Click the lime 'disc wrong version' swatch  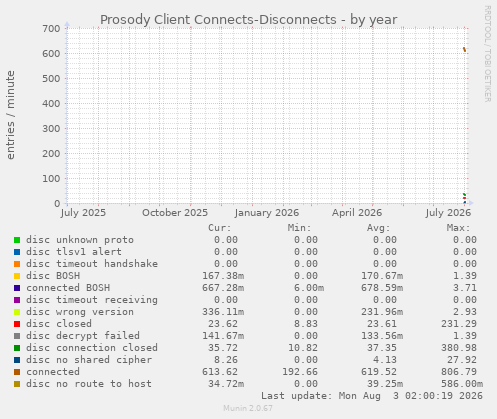click(17, 312)
